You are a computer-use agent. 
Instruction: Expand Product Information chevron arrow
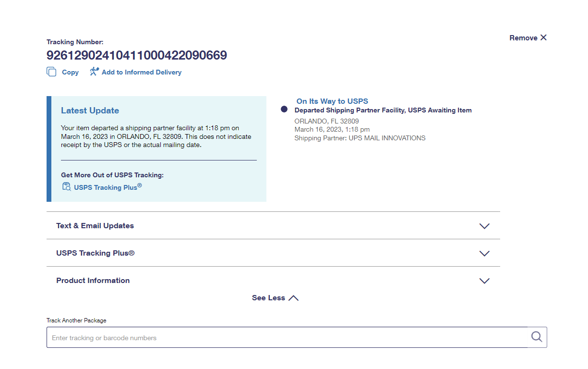click(484, 281)
